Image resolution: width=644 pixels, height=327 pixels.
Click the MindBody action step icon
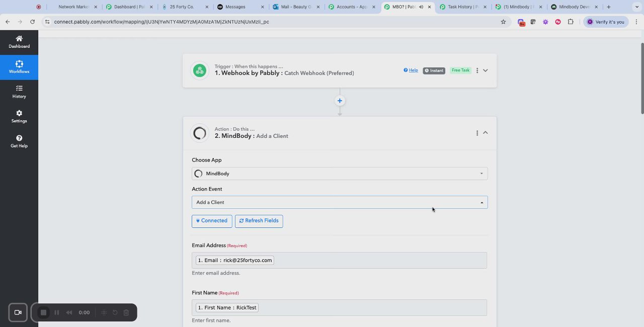click(x=200, y=133)
